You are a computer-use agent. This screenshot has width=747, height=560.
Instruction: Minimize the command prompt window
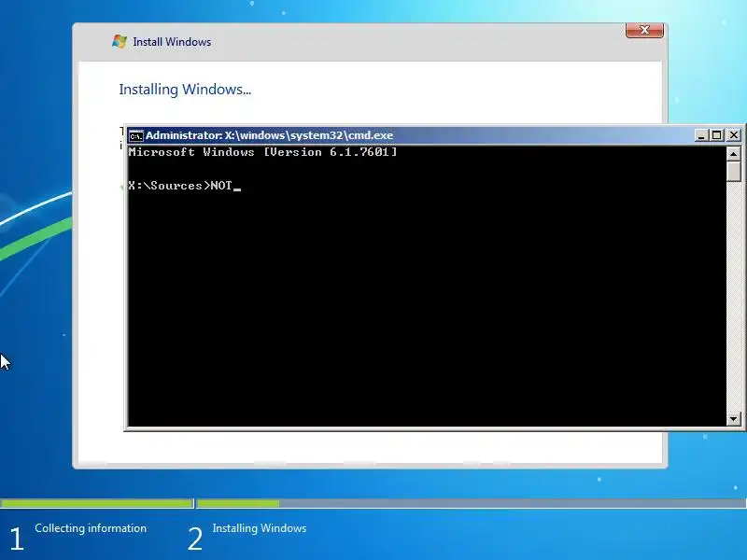(x=701, y=135)
